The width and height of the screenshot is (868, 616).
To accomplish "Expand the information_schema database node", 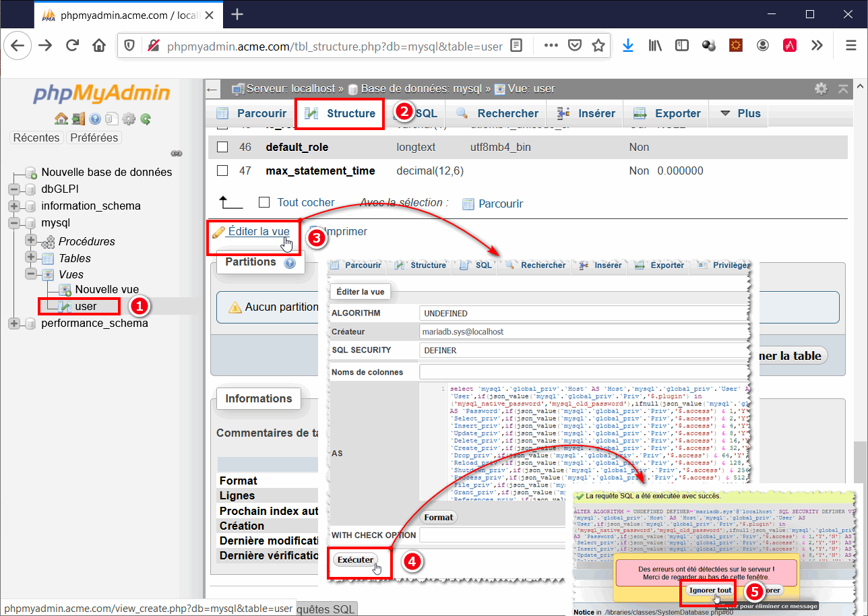I will coord(13,206).
